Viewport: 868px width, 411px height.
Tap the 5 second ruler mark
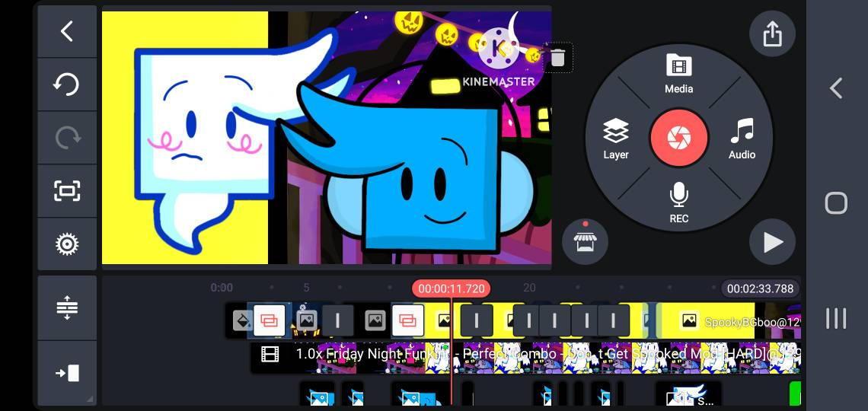(x=306, y=288)
